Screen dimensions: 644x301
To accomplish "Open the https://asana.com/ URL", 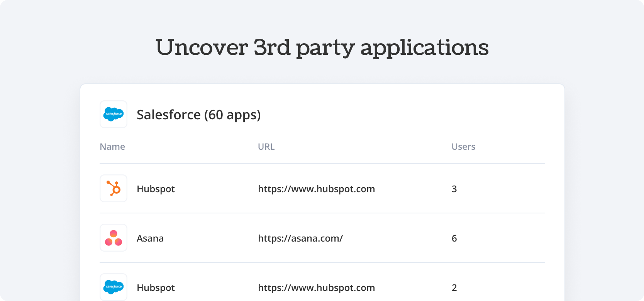I will pos(300,238).
